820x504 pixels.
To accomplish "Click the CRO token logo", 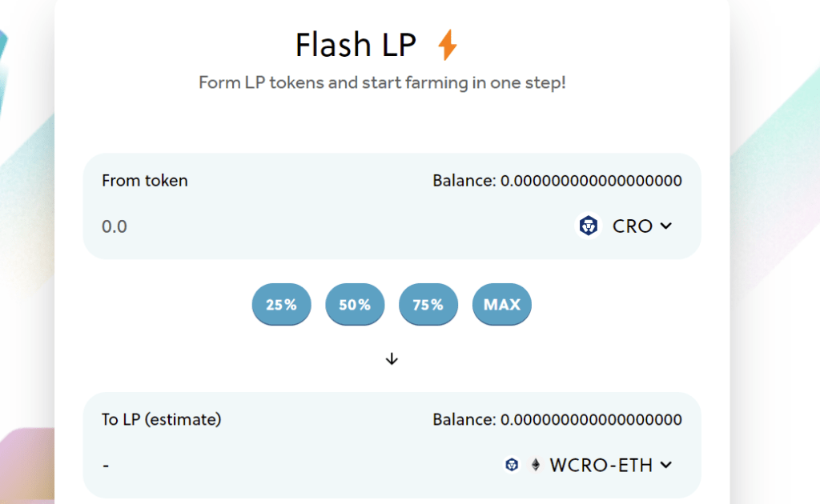I will click(589, 226).
